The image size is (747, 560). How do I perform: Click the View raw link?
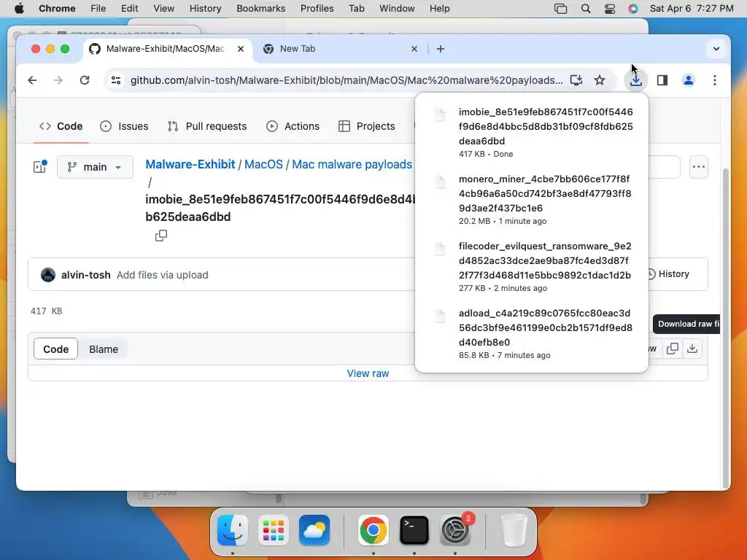coord(368,373)
